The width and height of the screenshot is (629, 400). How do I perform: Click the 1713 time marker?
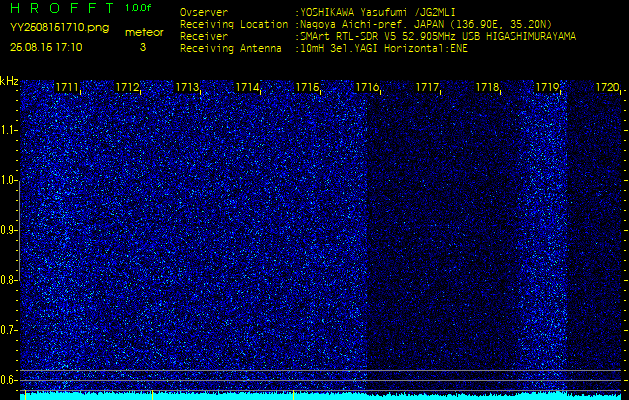(x=187, y=87)
